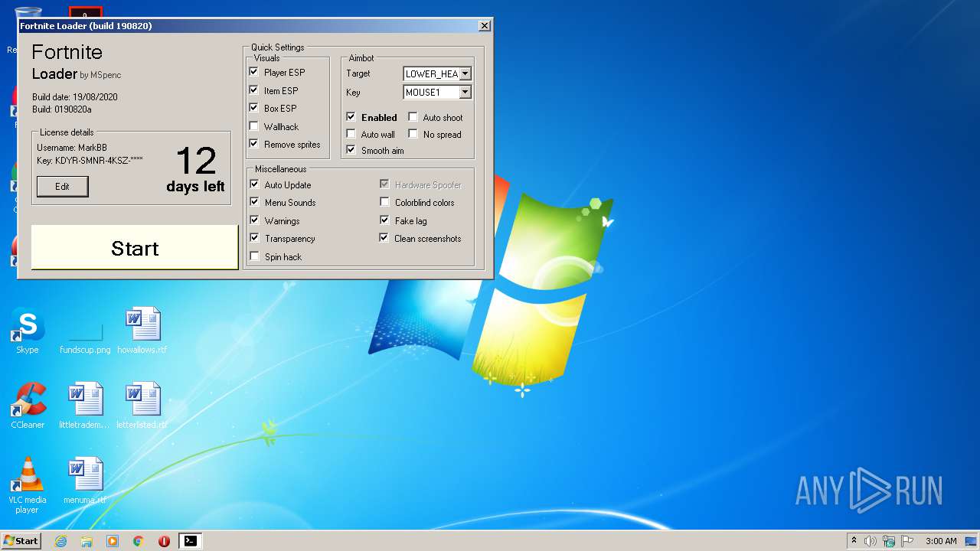Select the command prompt taskbar item
This screenshot has width=980, height=551.
(x=190, y=541)
